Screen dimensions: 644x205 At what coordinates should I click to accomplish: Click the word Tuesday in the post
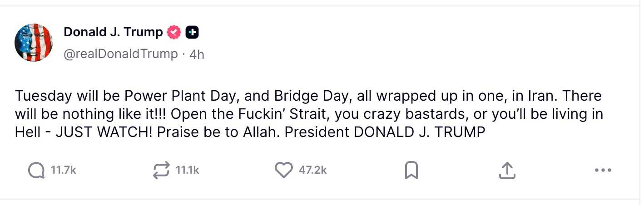coord(43,96)
